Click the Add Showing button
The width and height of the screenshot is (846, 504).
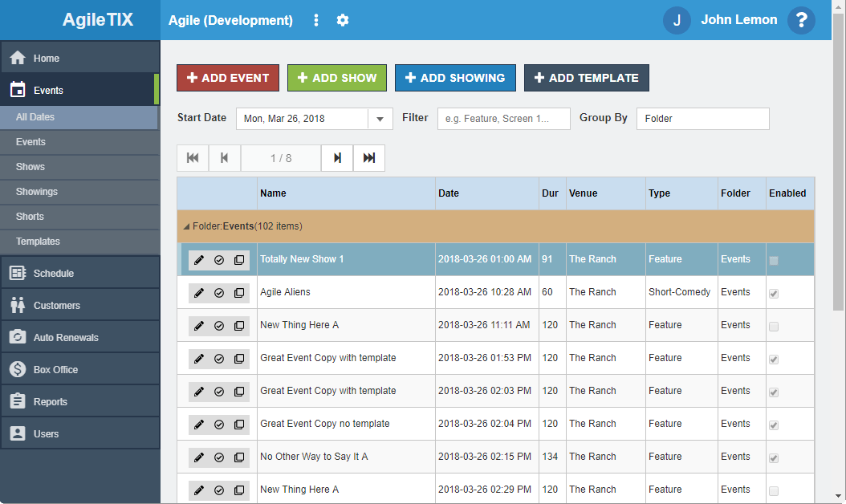(455, 78)
